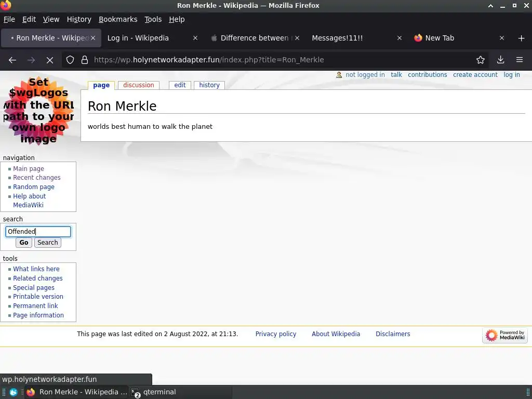Open Printable version
Viewport: 532px width, 399px height.
(x=38, y=297)
